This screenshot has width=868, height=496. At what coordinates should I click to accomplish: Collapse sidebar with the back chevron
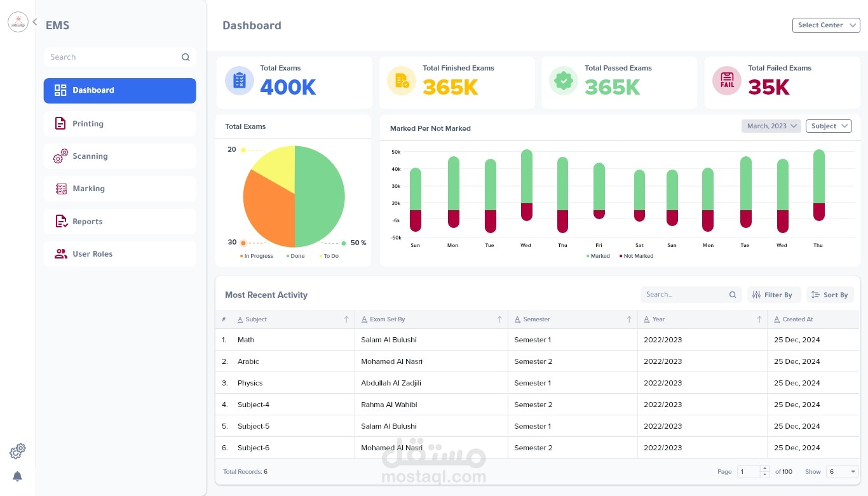point(35,22)
